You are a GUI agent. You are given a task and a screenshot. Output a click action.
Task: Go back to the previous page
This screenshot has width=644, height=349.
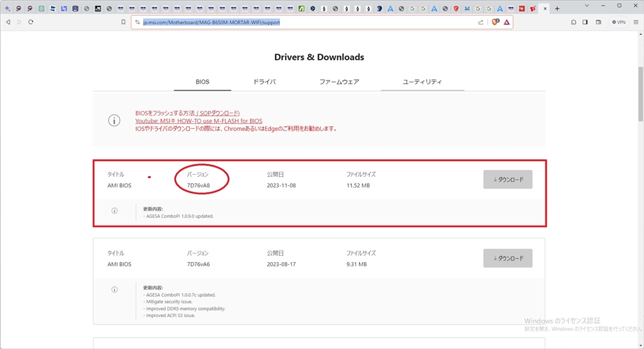(x=8, y=22)
